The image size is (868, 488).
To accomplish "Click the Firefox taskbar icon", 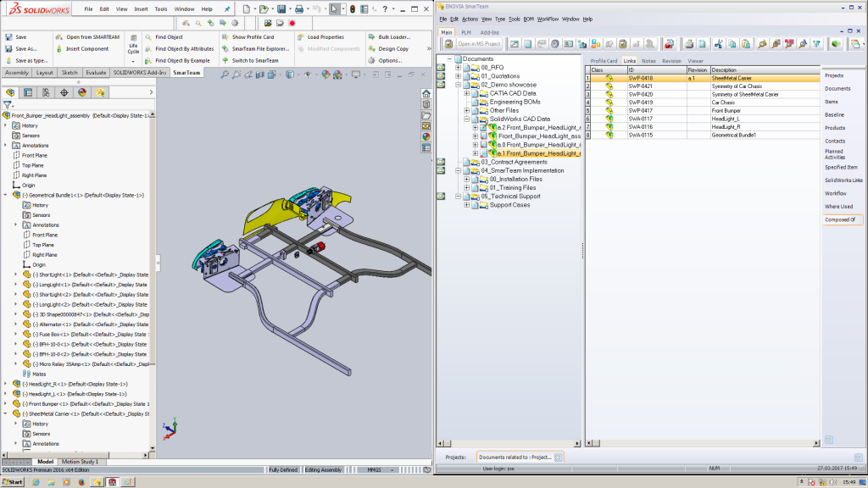I will [x=82, y=482].
